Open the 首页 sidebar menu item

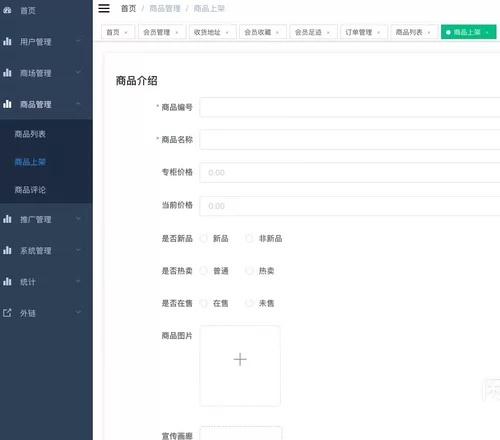pos(46,11)
